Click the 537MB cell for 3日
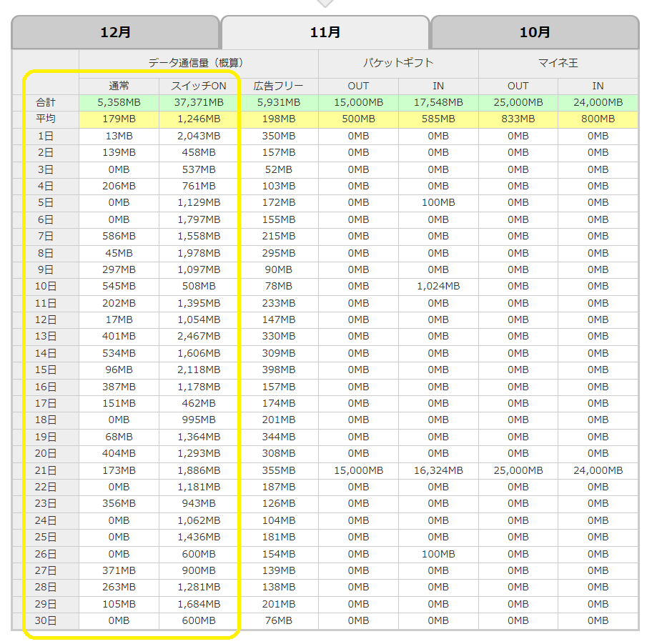Screen dimensions: 667x644 coord(199,169)
